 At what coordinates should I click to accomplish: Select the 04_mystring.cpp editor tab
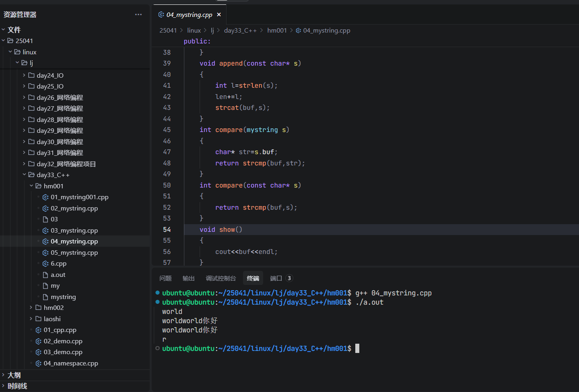[x=189, y=14]
